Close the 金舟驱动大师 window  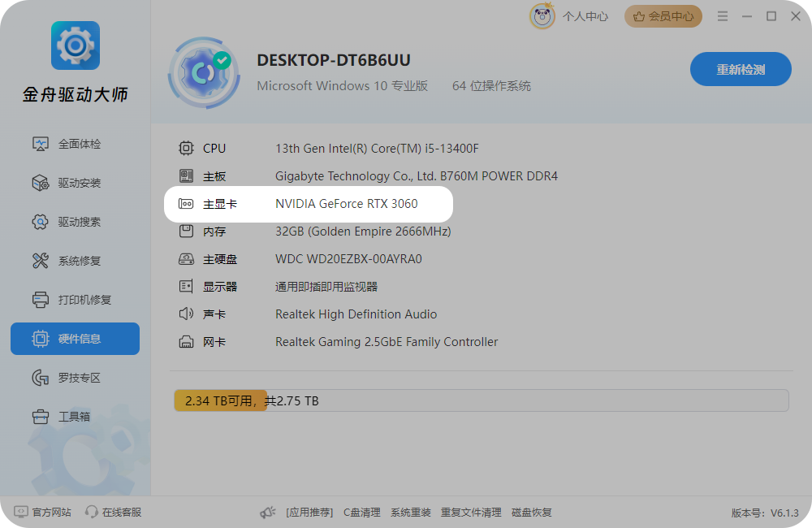pos(796,16)
